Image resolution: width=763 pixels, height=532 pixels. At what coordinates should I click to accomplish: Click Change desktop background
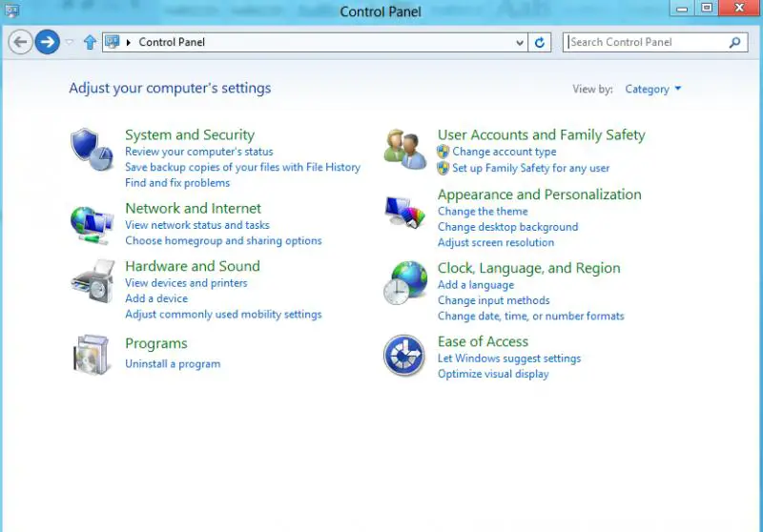508,227
